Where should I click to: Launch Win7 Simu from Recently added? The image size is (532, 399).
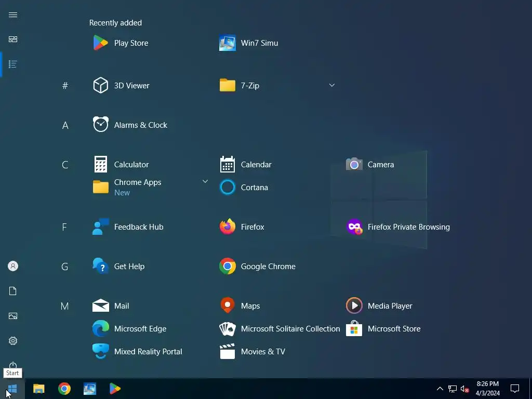pos(248,43)
